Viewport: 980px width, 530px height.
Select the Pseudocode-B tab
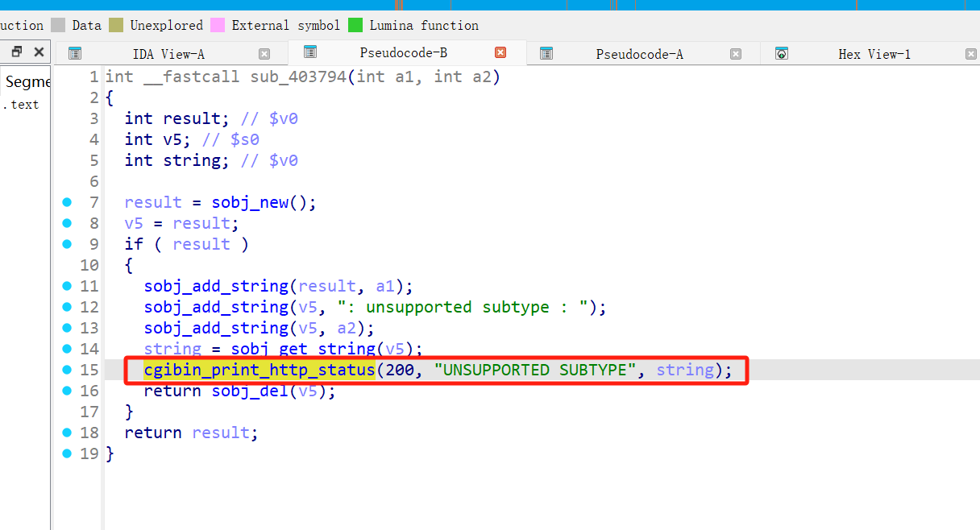(x=407, y=52)
